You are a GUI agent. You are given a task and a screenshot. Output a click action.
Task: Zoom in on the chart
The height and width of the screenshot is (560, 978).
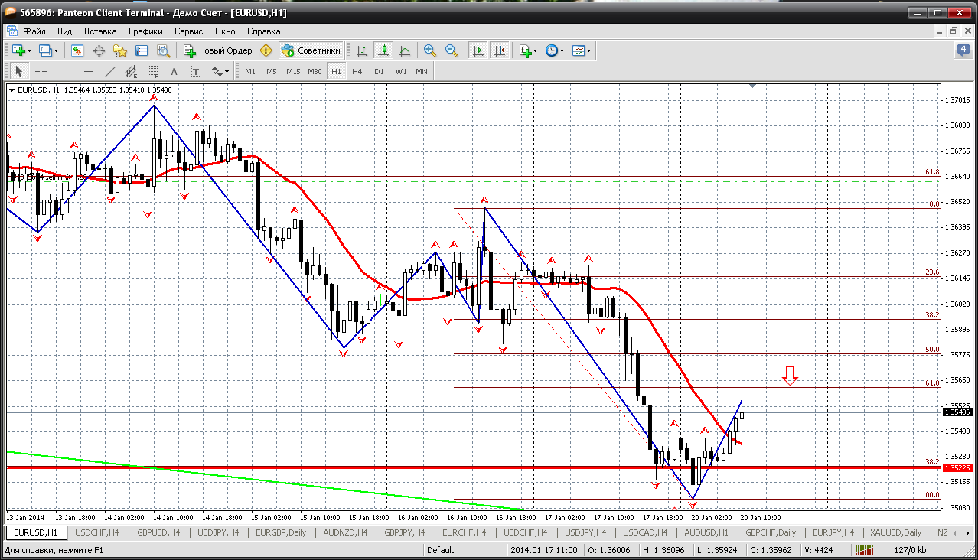[430, 50]
